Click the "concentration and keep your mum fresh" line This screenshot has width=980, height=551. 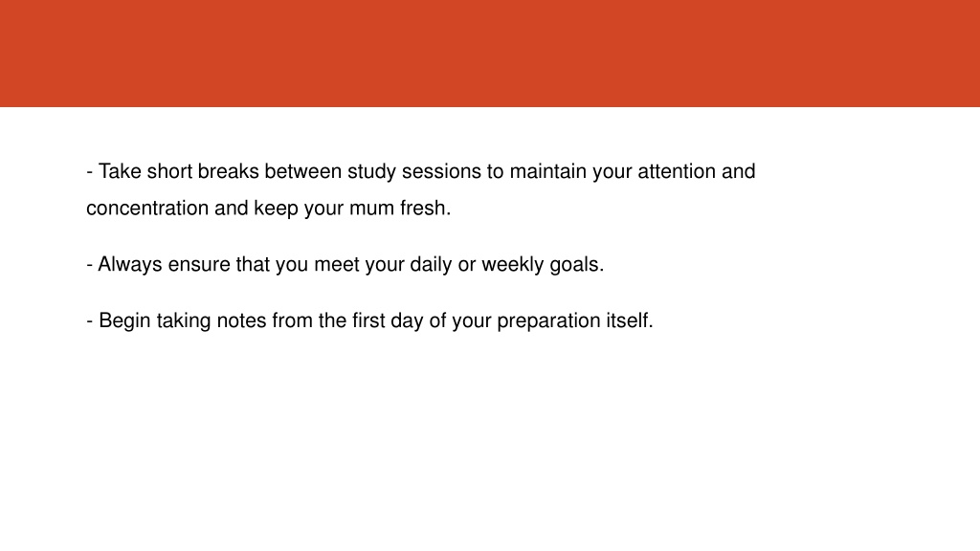(268, 208)
